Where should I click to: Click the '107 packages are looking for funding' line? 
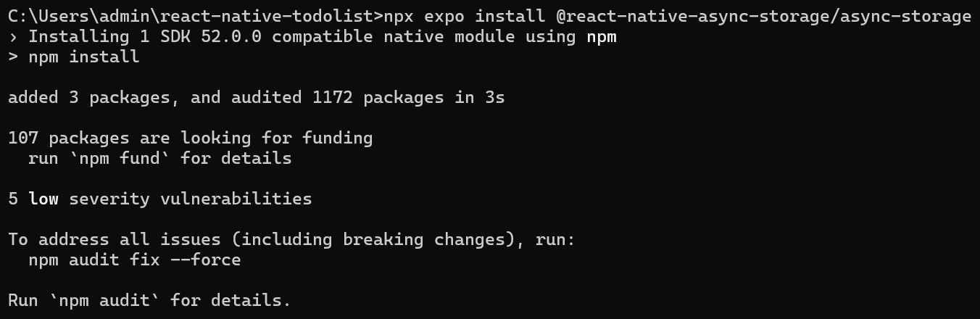(191, 138)
